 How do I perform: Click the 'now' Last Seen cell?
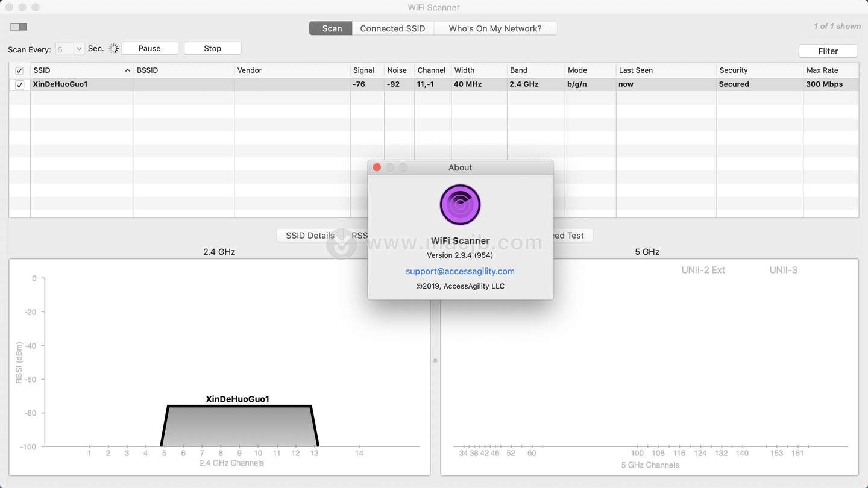pos(626,84)
